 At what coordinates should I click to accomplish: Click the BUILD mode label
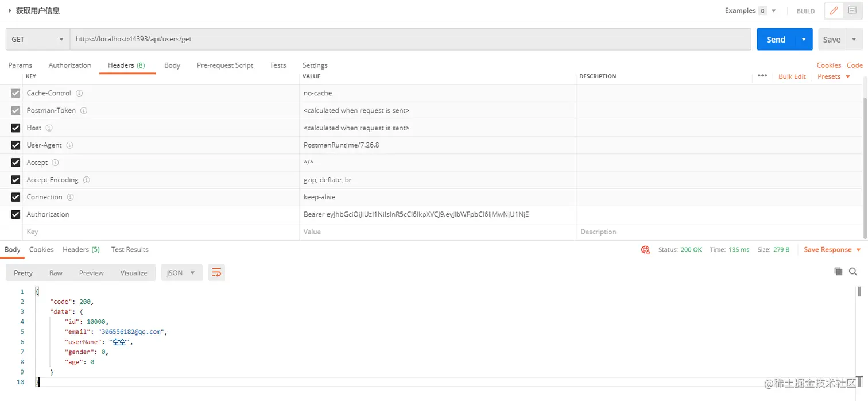click(805, 11)
